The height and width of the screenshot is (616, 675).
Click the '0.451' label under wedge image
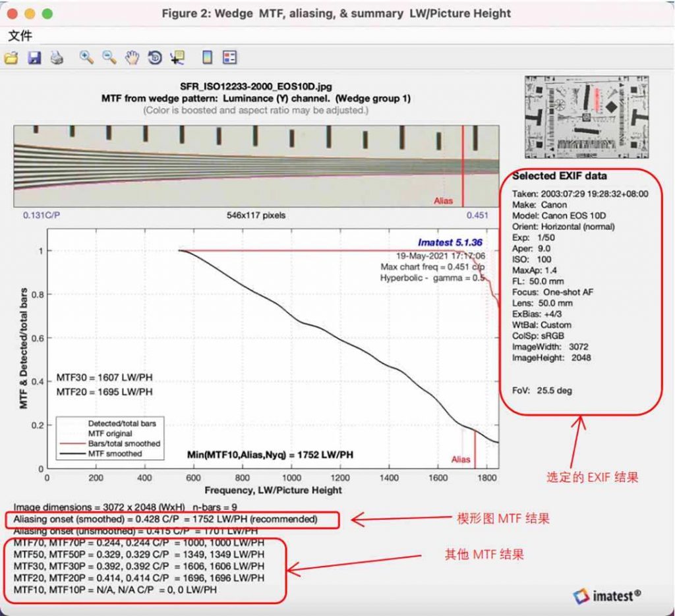[x=477, y=215]
